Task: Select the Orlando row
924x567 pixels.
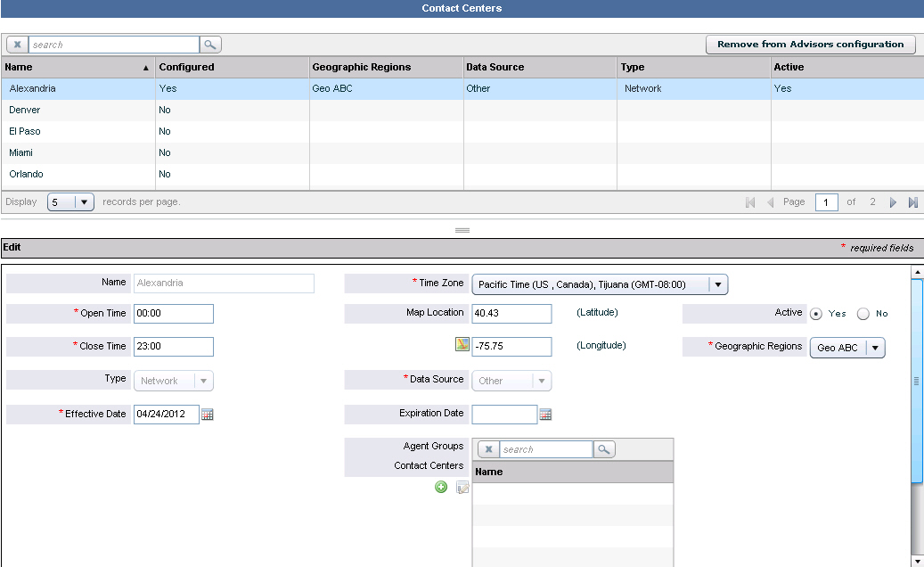Action: click(x=462, y=175)
